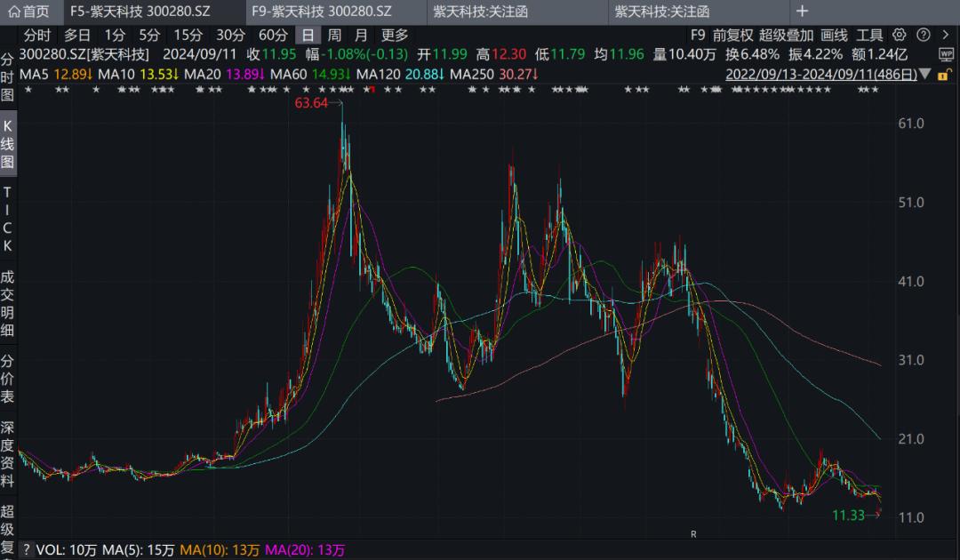Click the home icon 首页
The image size is (960, 560).
click(x=28, y=11)
